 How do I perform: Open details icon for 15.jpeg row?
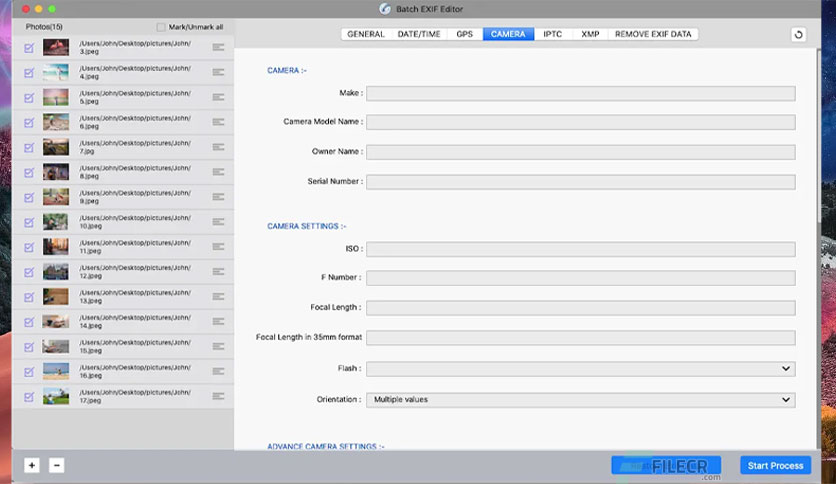(218, 346)
